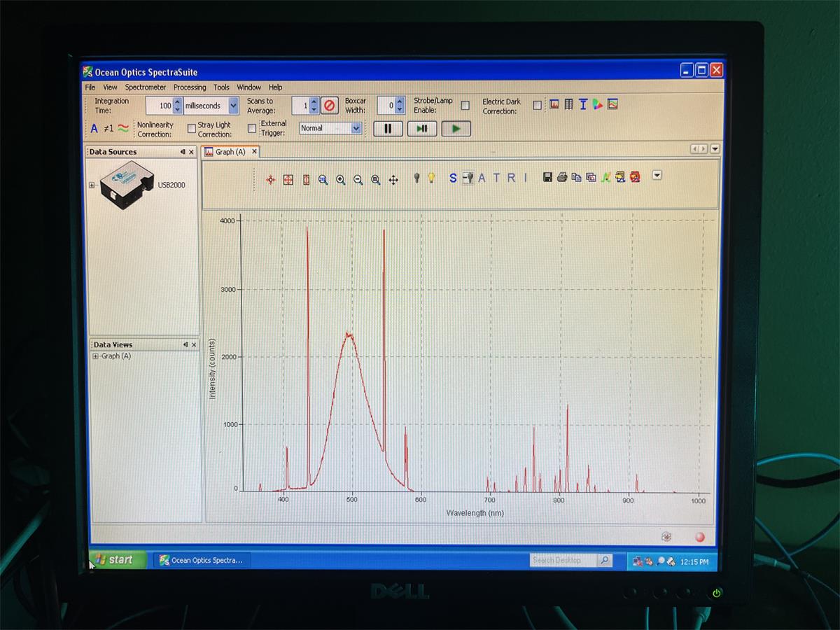The width and height of the screenshot is (840, 630).
Task: Open the View menu
Action: [111, 87]
